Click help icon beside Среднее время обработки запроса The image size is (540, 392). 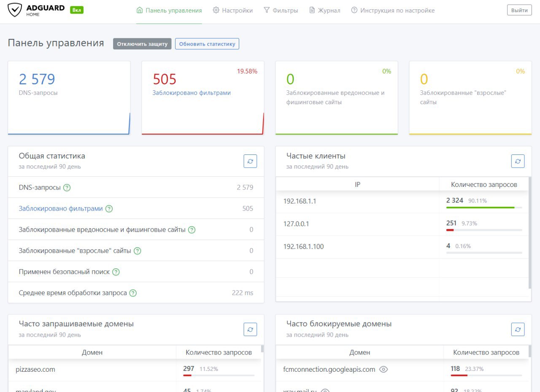click(x=133, y=293)
